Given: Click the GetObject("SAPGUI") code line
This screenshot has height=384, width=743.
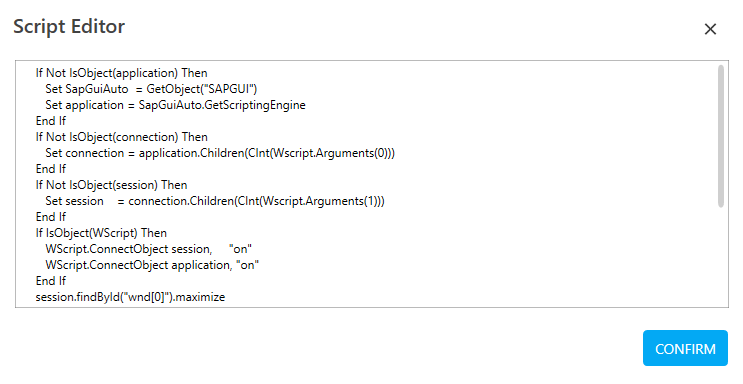Looking at the screenshot, I should [x=151, y=89].
